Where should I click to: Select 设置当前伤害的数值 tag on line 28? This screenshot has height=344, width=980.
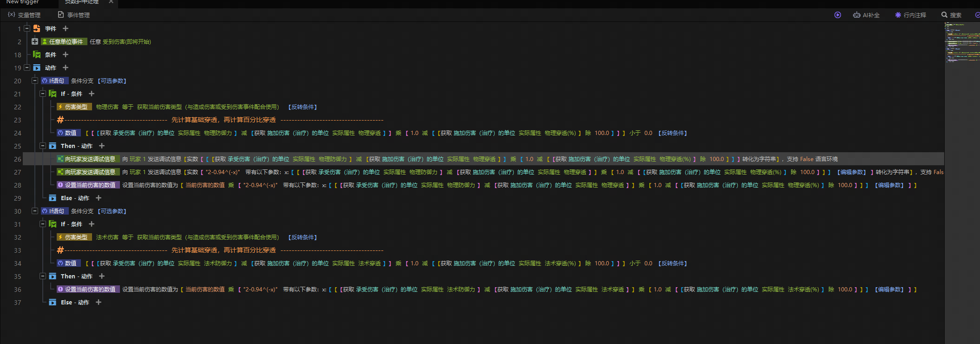coord(88,185)
